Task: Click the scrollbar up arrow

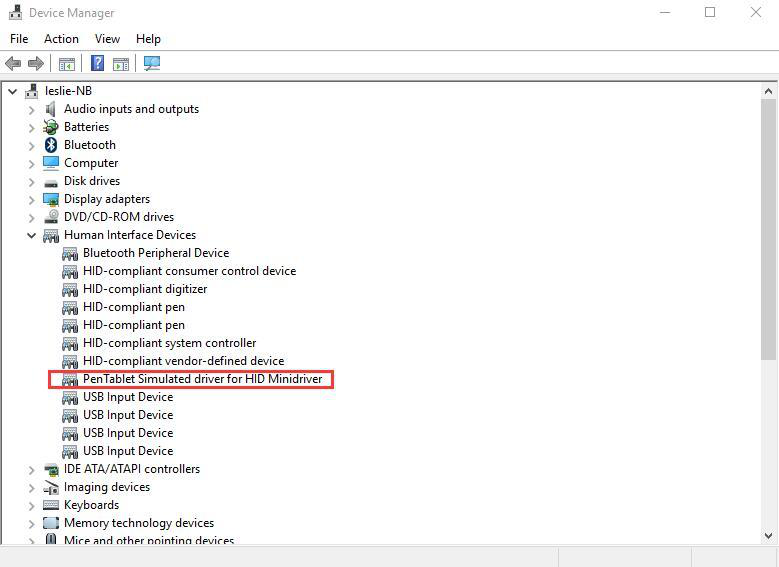Action: 768,91
